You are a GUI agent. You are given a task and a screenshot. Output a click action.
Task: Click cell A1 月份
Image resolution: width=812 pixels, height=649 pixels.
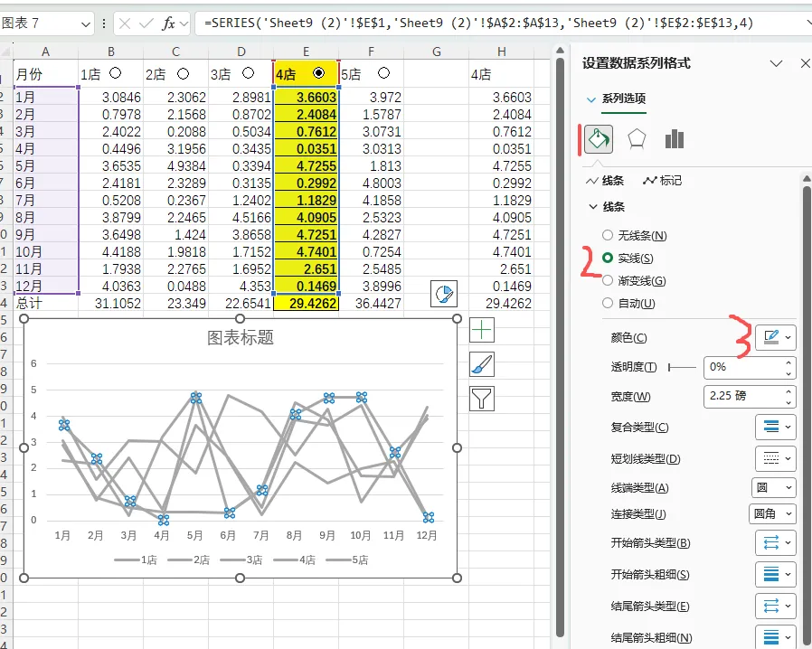(x=45, y=74)
